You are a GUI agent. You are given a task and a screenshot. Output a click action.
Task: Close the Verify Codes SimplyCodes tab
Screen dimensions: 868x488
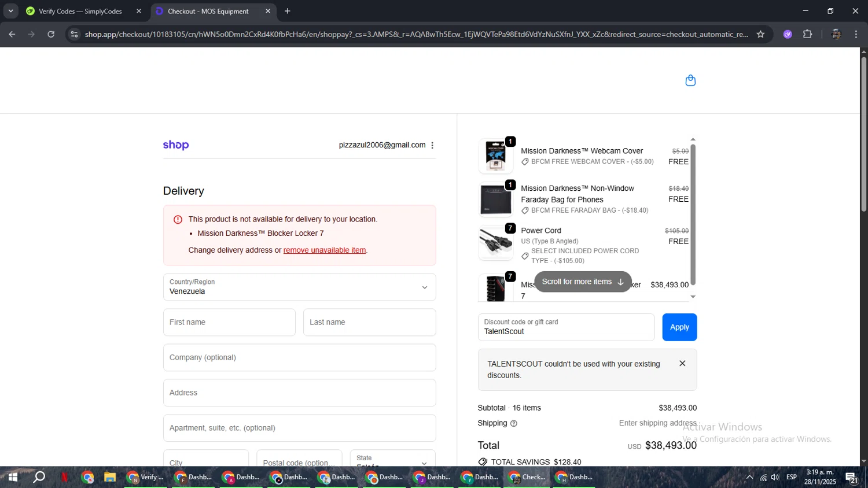tap(139, 11)
